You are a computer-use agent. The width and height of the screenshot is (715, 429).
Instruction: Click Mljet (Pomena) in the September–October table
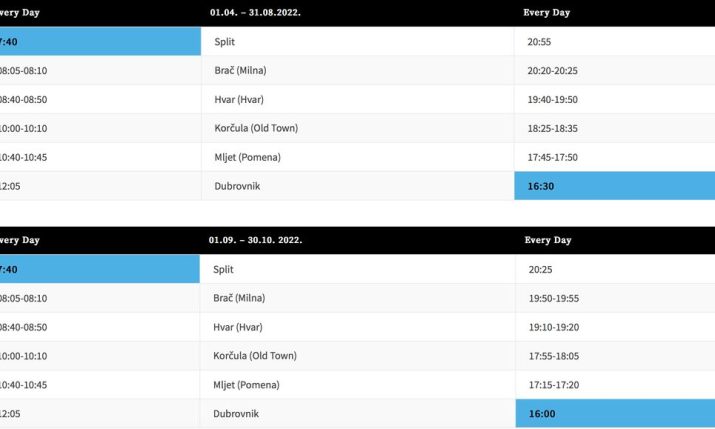click(247, 385)
